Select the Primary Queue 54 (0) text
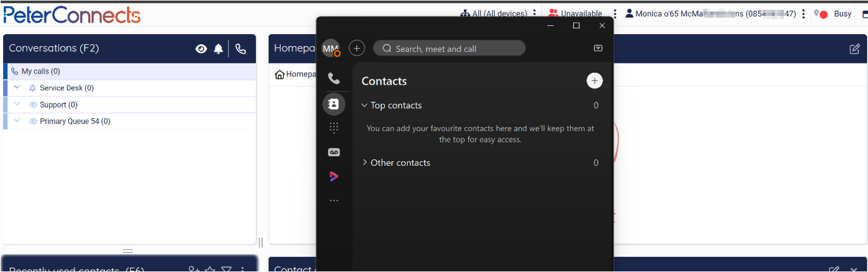Viewport: 868px width, 272px height. pos(75,121)
